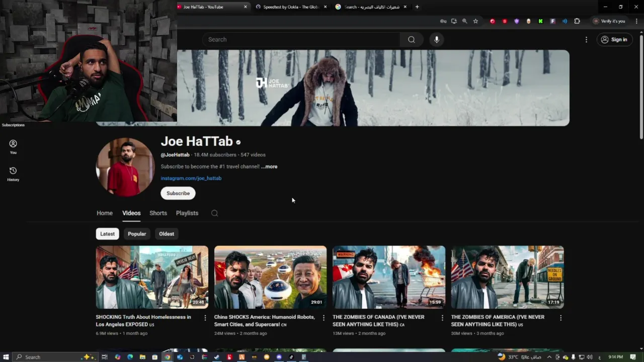Open Calculator from taskbar

click(x=304, y=357)
